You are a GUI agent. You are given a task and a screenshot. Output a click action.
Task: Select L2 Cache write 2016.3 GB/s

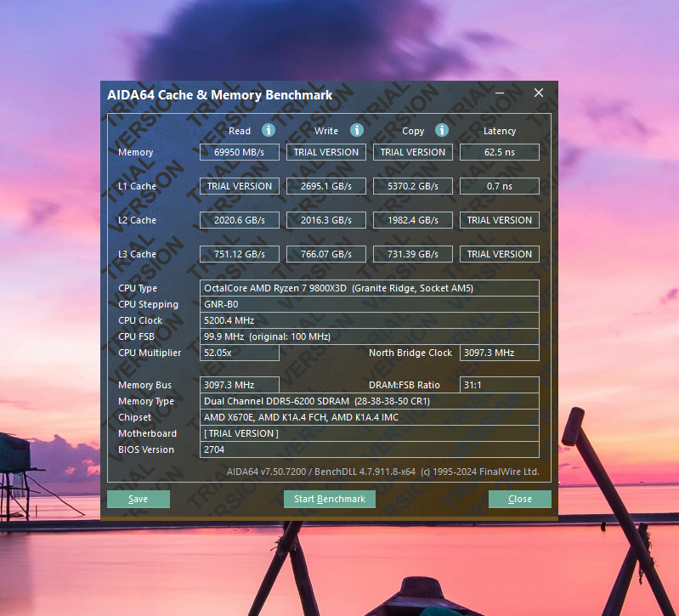click(326, 220)
